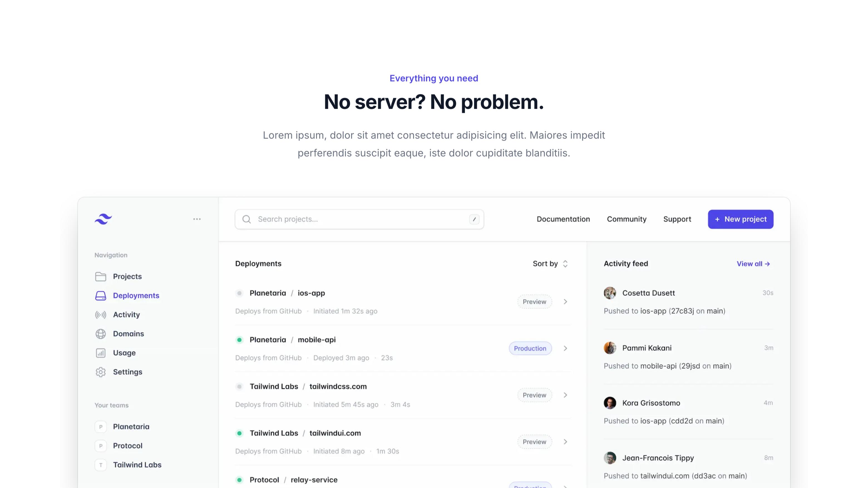Open the Support link
This screenshot has width=868, height=488.
677,219
